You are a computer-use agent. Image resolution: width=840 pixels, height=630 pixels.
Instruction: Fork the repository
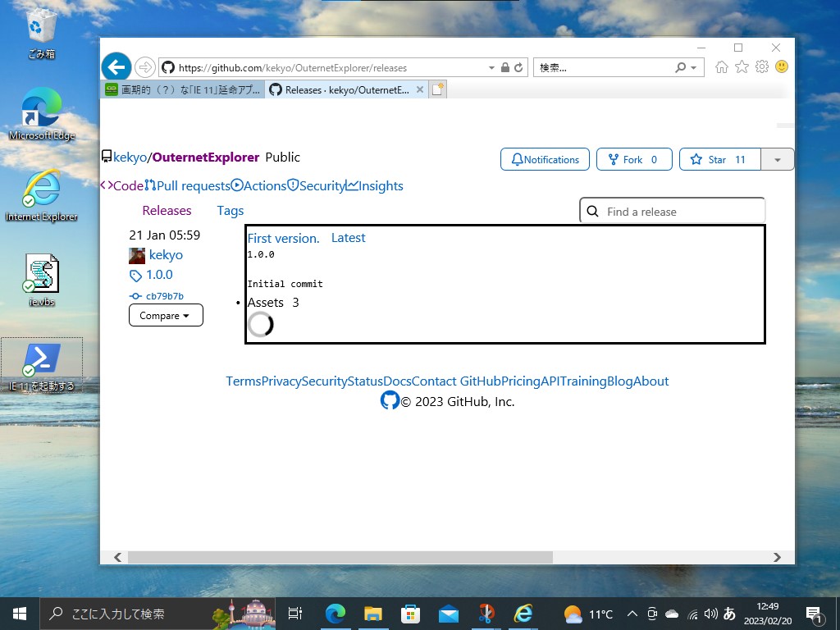(x=634, y=159)
